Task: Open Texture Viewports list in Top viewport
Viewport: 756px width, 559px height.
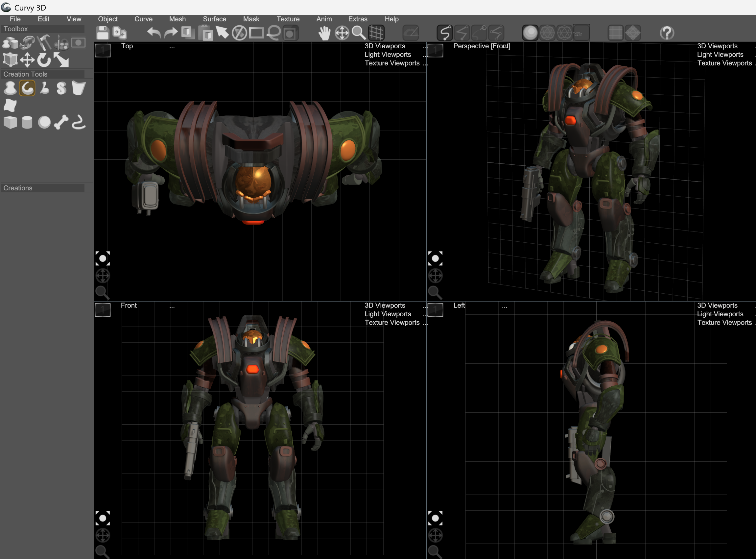Action: coord(392,63)
